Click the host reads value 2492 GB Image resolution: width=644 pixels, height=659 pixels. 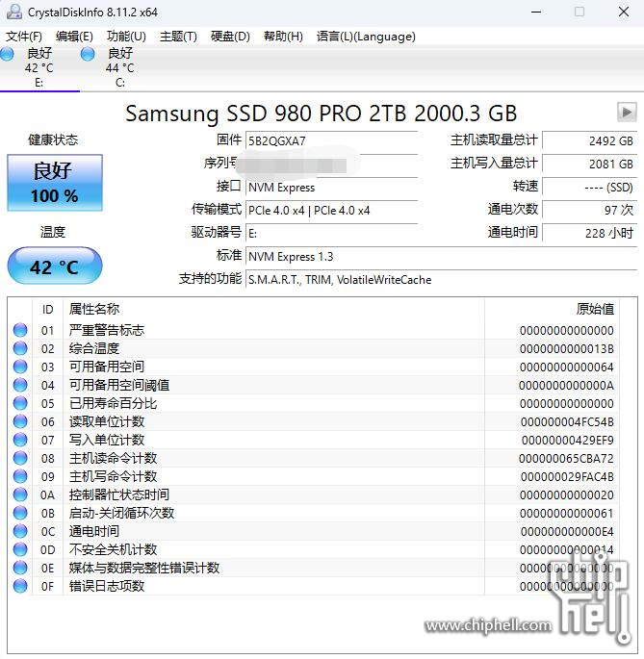coord(589,140)
